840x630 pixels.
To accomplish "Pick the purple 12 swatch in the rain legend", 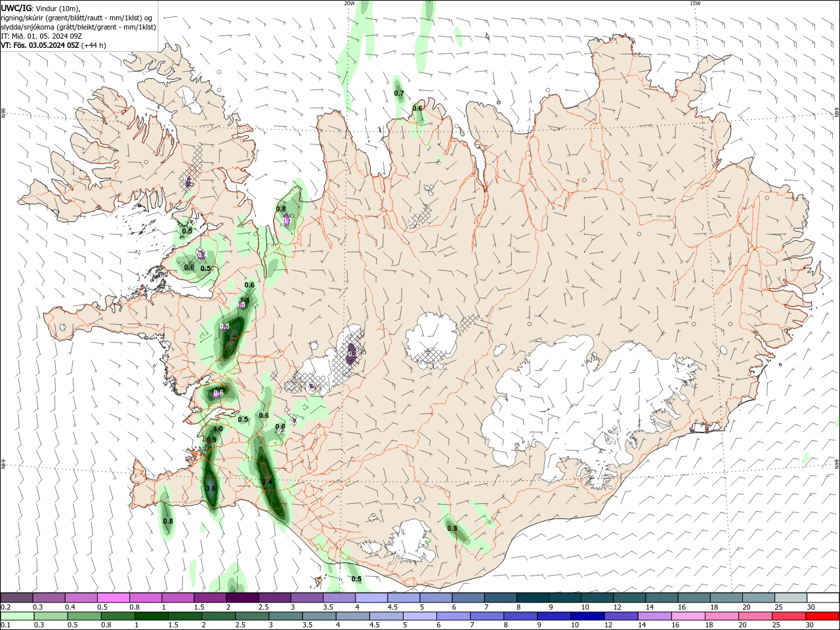I will pyautogui.click(x=621, y=616).
